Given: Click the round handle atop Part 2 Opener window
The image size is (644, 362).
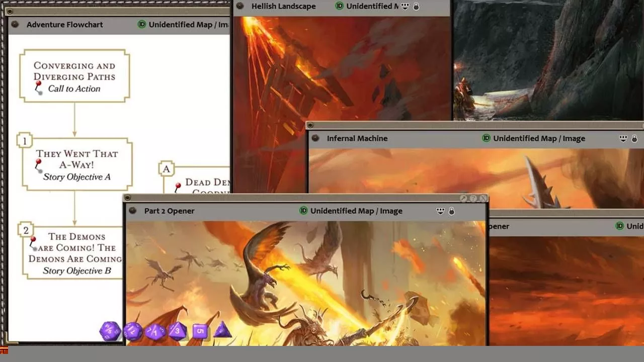Looking at the screenshot, I should (x=127, y=198).
